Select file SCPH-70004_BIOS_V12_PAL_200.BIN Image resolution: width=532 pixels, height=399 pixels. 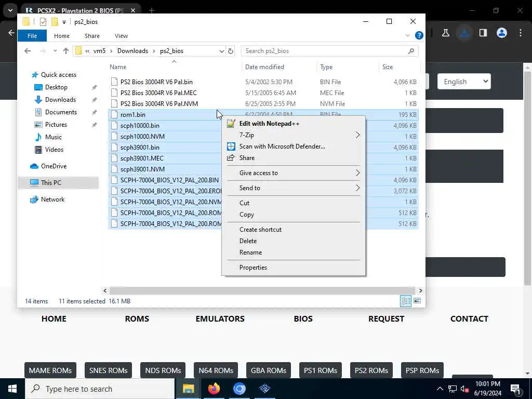point(169,180)
